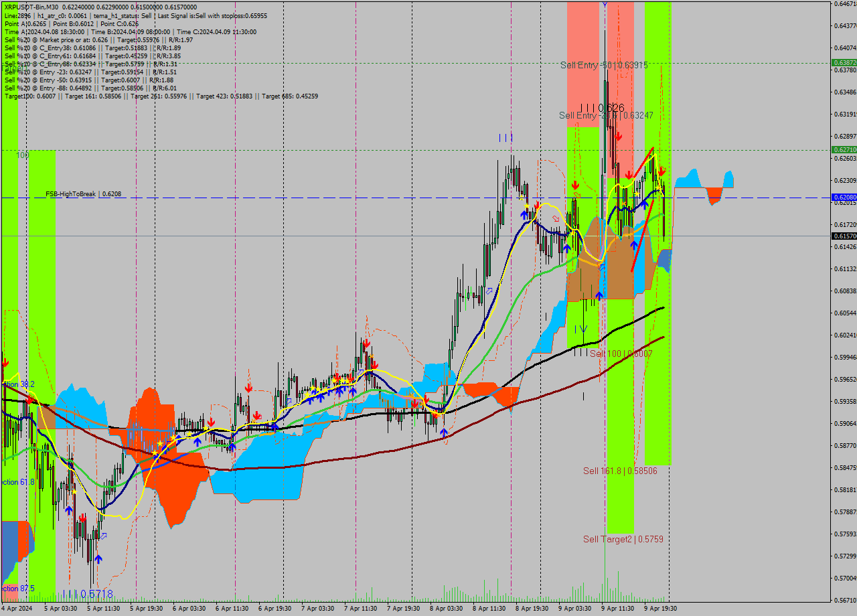Click the 0.56710 price axis label
The height and width of the screenshot is (616, 857).
[844, 600]
